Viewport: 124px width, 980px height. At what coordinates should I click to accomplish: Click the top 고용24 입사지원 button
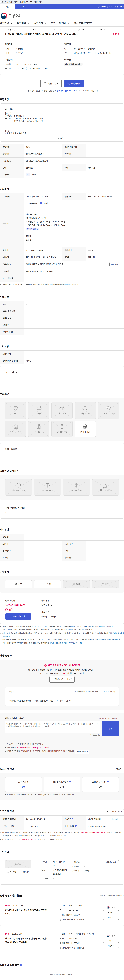coord(74,83)
